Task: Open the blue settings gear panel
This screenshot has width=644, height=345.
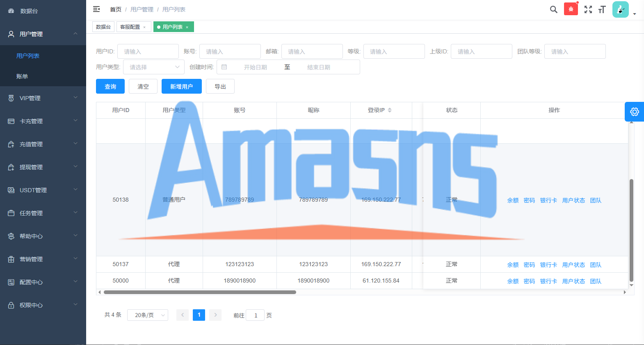Action: 634,112
